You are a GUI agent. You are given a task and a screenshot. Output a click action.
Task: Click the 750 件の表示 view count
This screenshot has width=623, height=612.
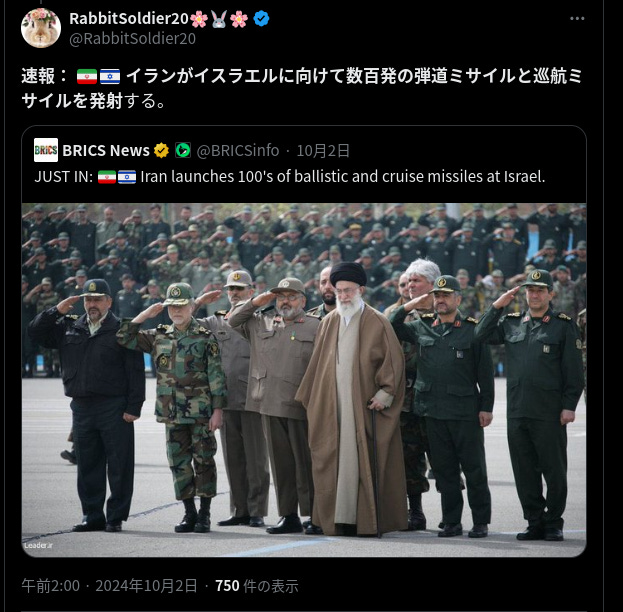tap(257, 586)
